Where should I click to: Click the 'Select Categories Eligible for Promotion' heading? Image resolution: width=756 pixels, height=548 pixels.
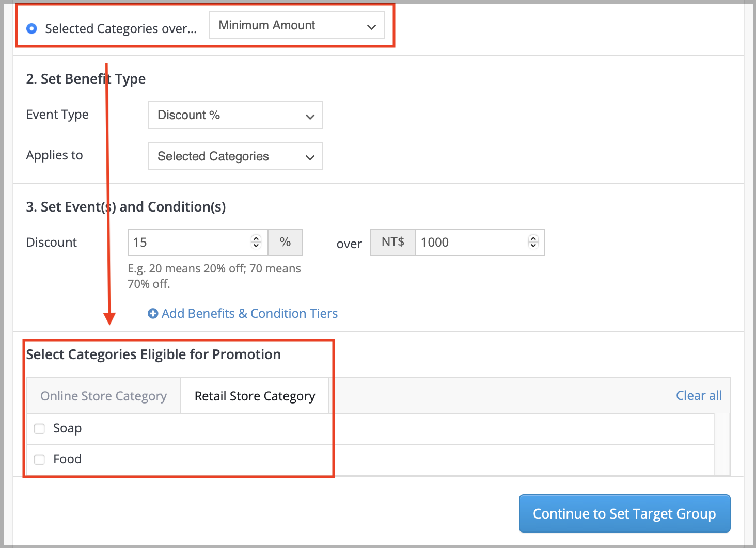(x=153, y=354)
